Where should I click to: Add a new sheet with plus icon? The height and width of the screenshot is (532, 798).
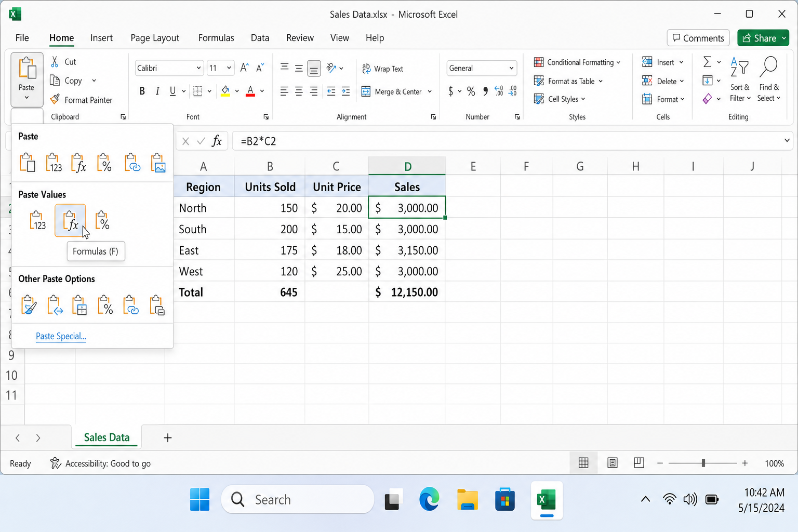coord(168,438)
